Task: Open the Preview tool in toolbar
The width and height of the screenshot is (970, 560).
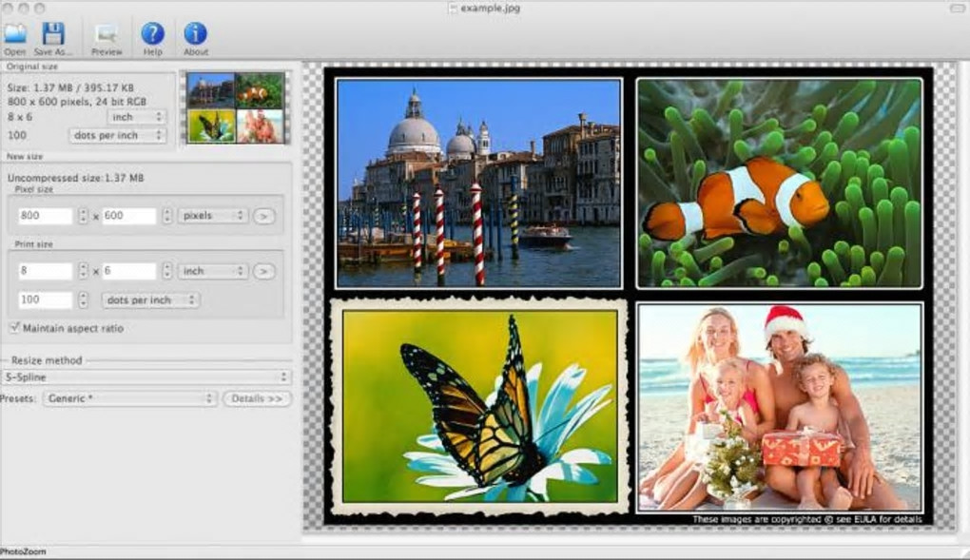Action: click(107, 35)
